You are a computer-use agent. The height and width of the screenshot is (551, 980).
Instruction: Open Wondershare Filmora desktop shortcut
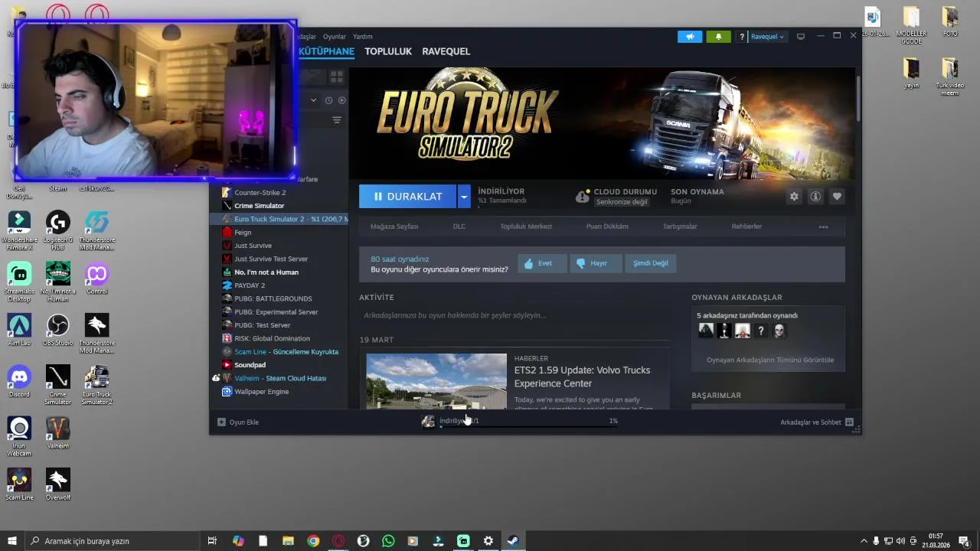19,230
